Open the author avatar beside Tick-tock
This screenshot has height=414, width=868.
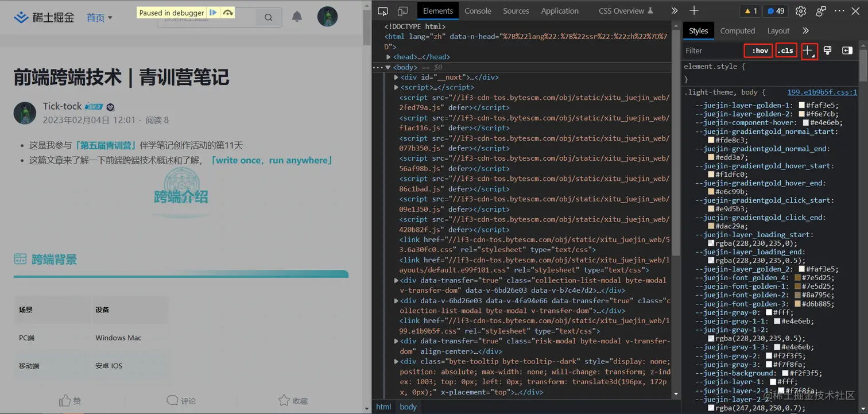[25, 113]
